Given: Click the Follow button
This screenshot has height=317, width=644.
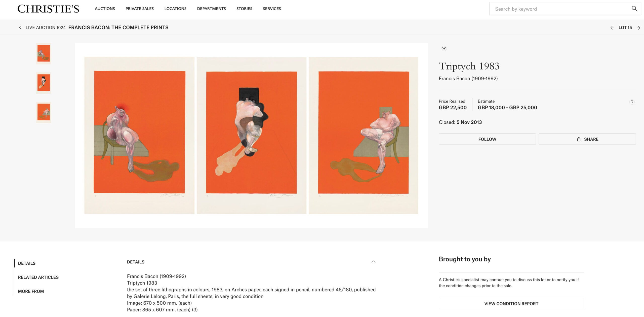Looking at the screenshot, I should 487,139.
